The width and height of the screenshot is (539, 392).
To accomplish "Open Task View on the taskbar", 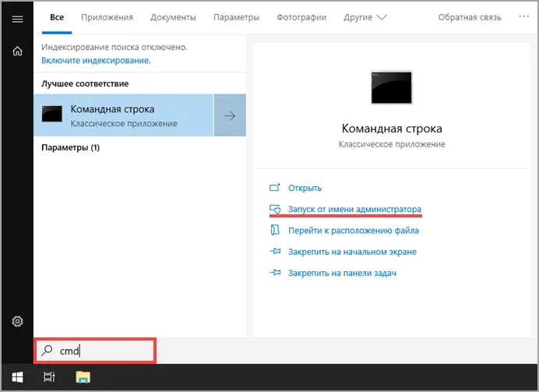I will (49, 377).
